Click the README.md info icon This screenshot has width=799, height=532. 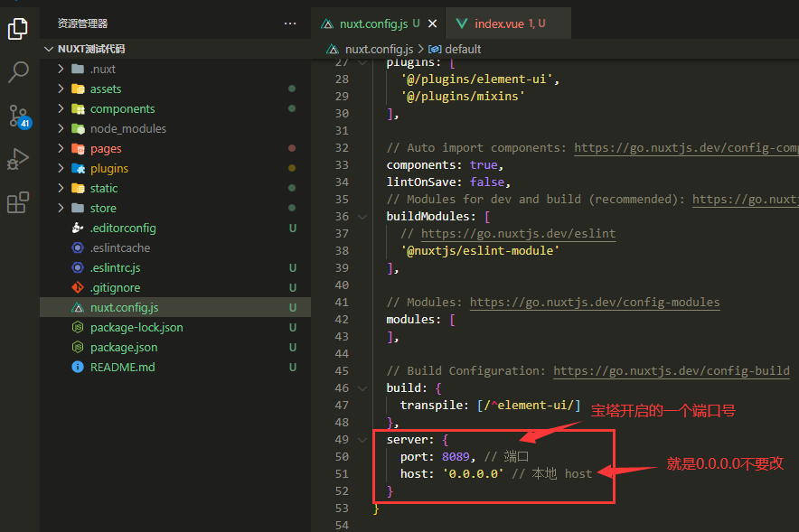pyautogui.click(x=78, y=367)
